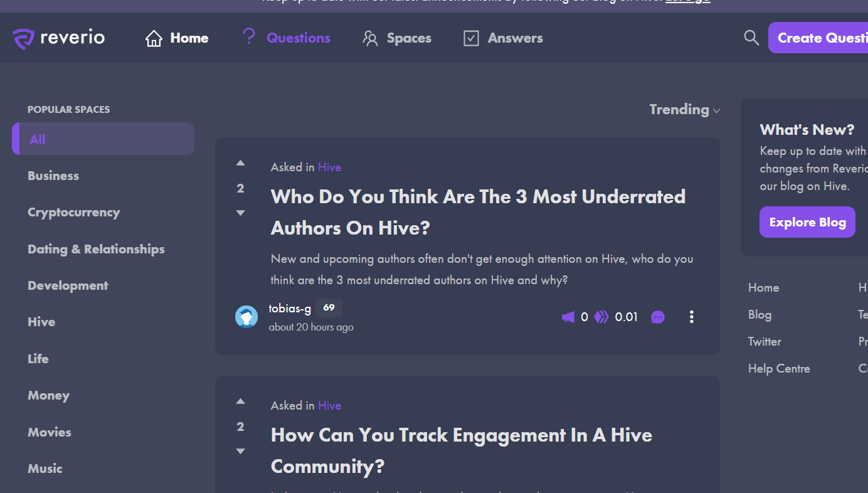
Task: Click the Spaces people icon
Action: [x=370, y=38]
